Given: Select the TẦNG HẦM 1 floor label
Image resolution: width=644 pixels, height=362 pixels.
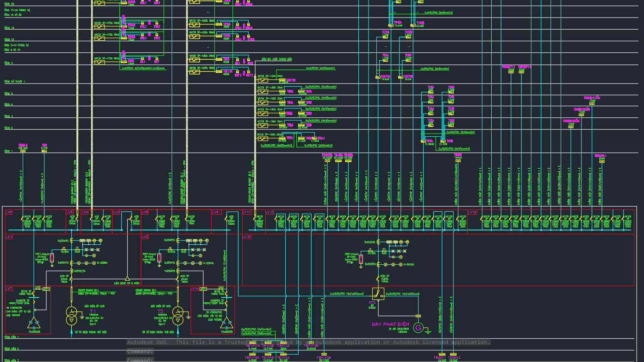Looking at the screenshot, I should pyautogui.click(x=11, y=337).
